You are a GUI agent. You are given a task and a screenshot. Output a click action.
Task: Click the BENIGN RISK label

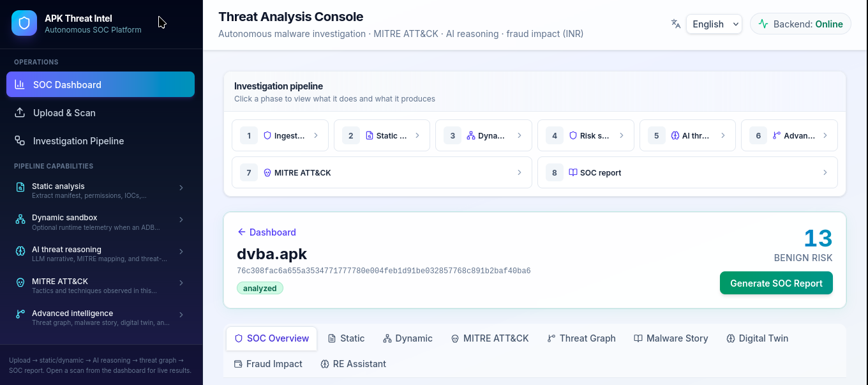[803, 258]
